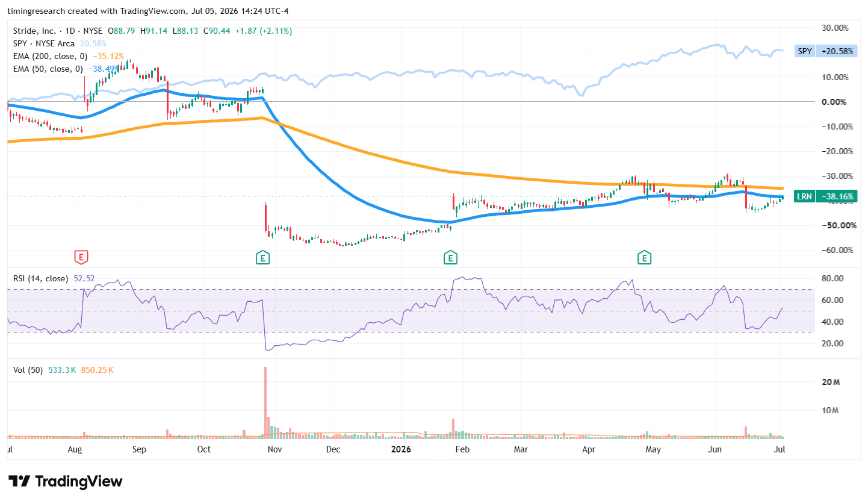Click the May label on the time axis

[x=653, y=449]
